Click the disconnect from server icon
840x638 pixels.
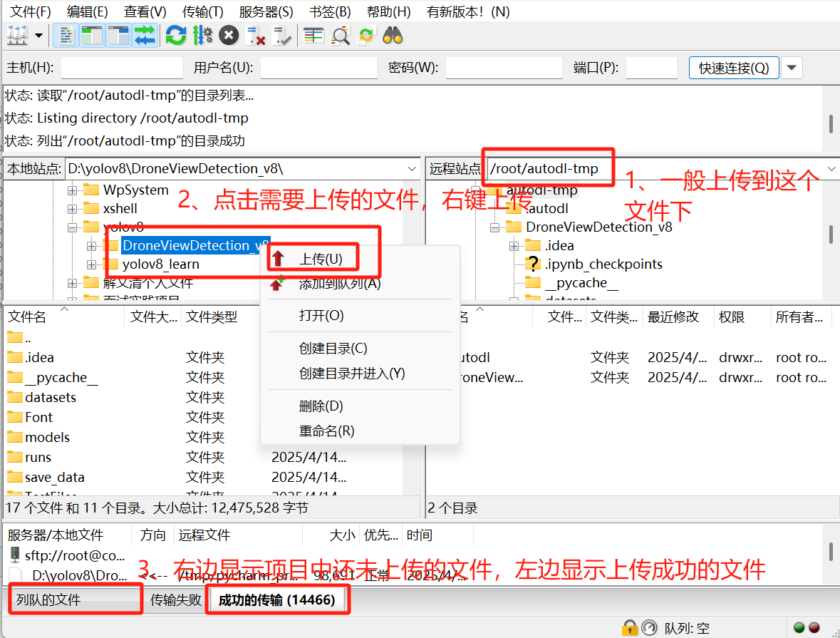point(255,35)
